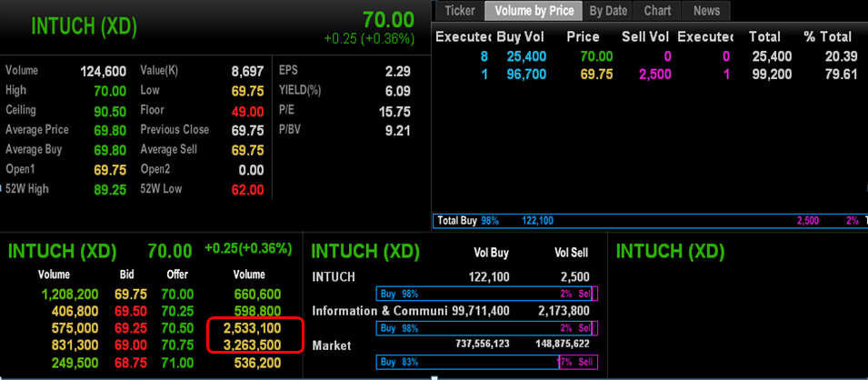Click the Average Sell value 69.75

[248, 150]
